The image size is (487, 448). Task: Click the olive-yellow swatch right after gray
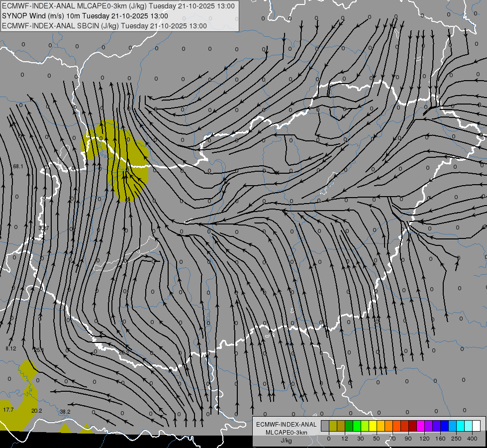pos(333,426)
